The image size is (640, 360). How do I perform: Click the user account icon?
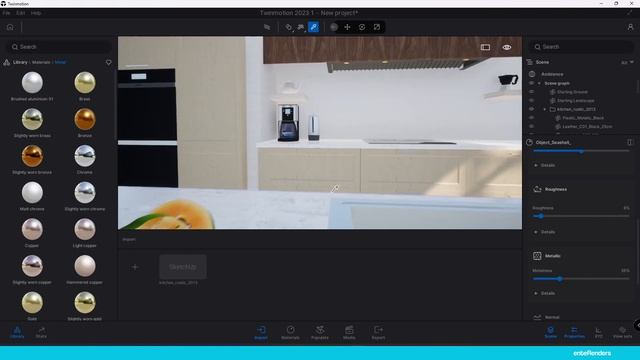(x=630, y=27)
